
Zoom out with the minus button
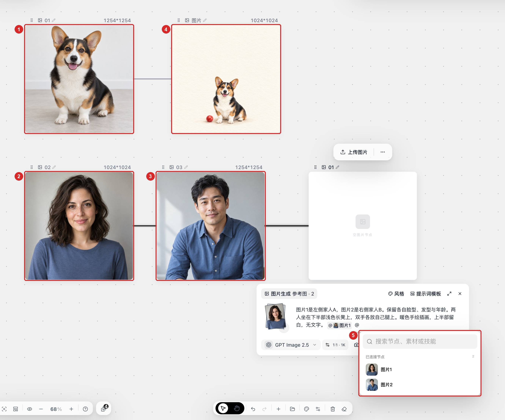(41, 409)
